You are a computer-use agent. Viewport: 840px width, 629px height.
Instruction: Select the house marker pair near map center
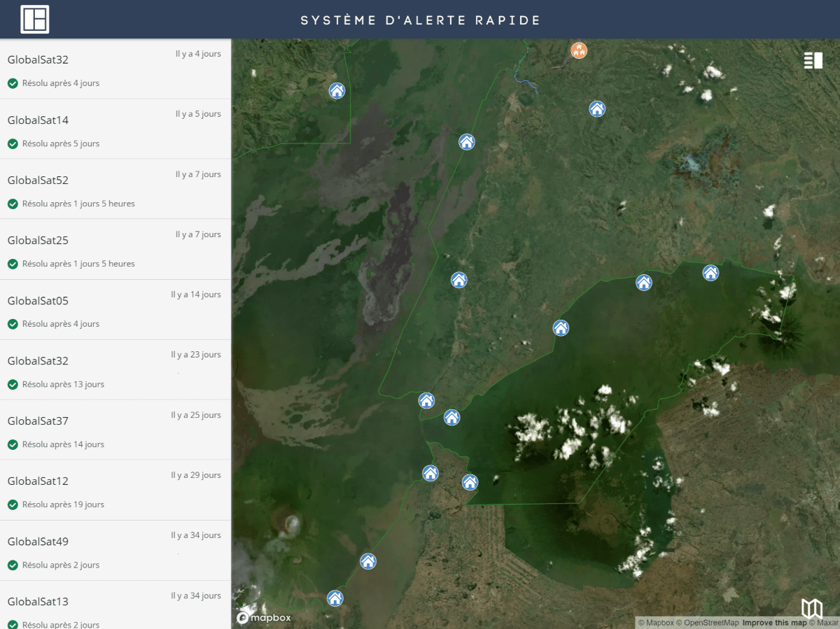[427, 400]
